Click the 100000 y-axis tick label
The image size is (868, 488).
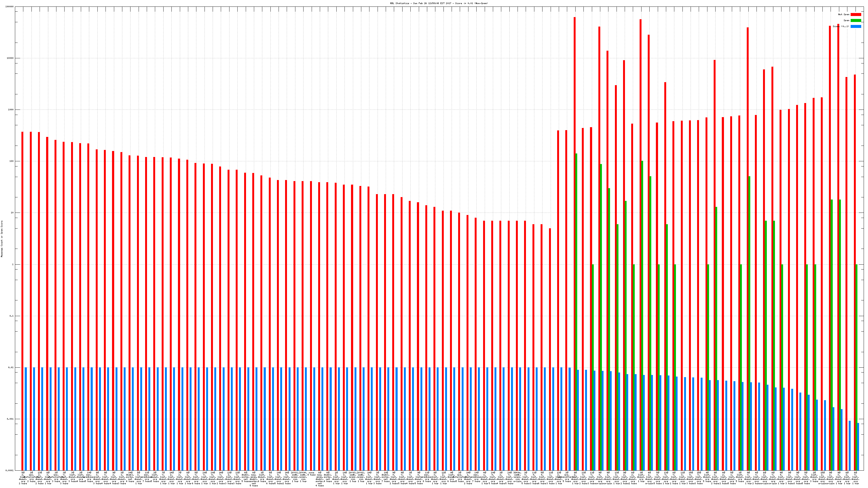10,7
